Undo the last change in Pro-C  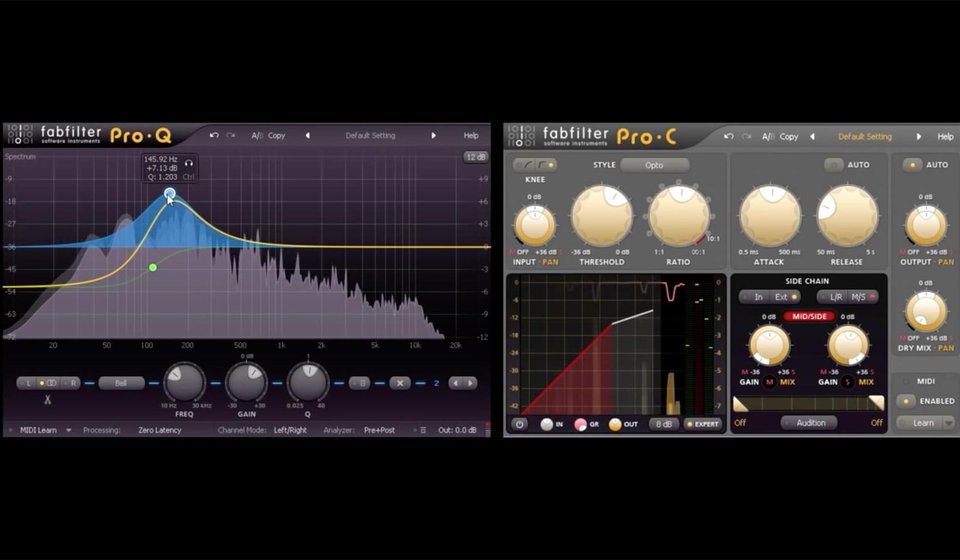[x=729, y=136]
